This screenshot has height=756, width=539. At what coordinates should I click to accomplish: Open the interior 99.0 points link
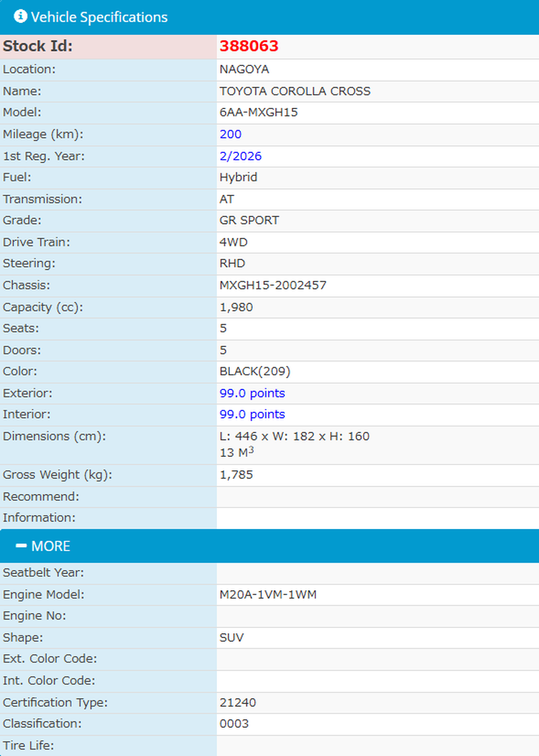[x=252, y=414]
